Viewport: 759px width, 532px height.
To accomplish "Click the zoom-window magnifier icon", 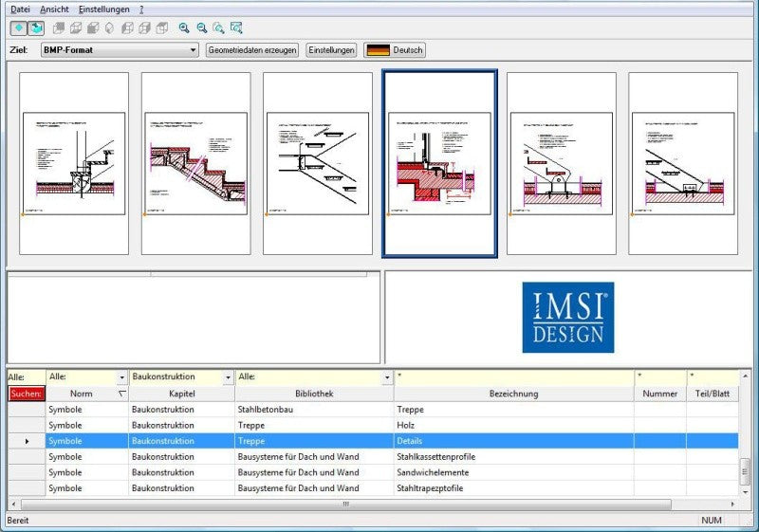I will click(236, 28).
